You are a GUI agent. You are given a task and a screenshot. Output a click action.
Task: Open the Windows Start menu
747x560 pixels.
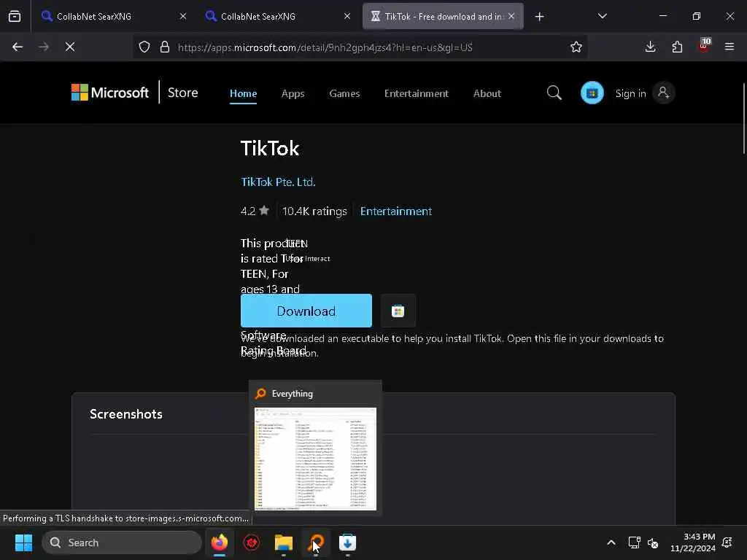pyautogui.click(x=23, y=542)
